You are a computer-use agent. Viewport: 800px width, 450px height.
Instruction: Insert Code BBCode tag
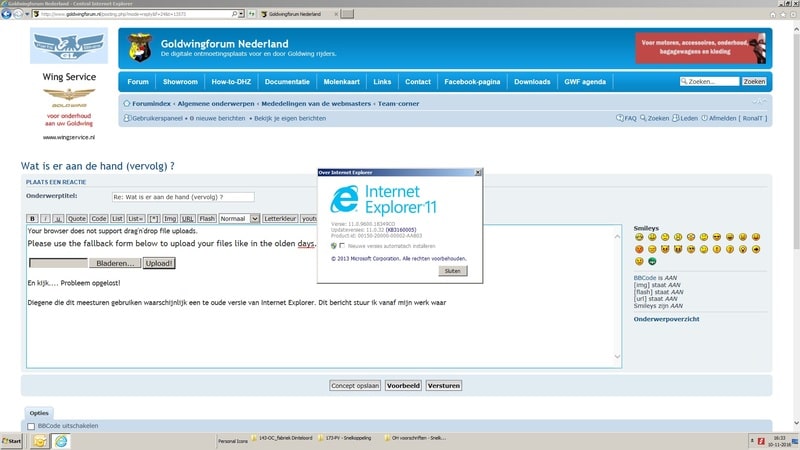coord(99,218)
